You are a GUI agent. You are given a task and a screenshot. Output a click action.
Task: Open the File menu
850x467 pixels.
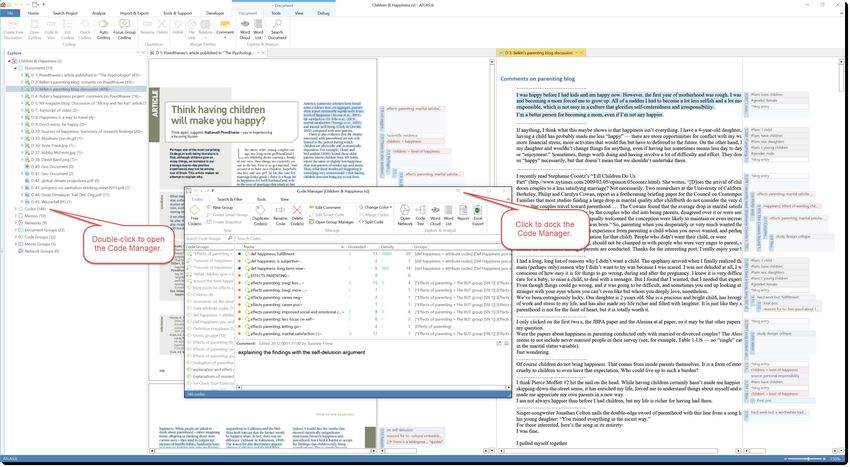pos(10,13)
